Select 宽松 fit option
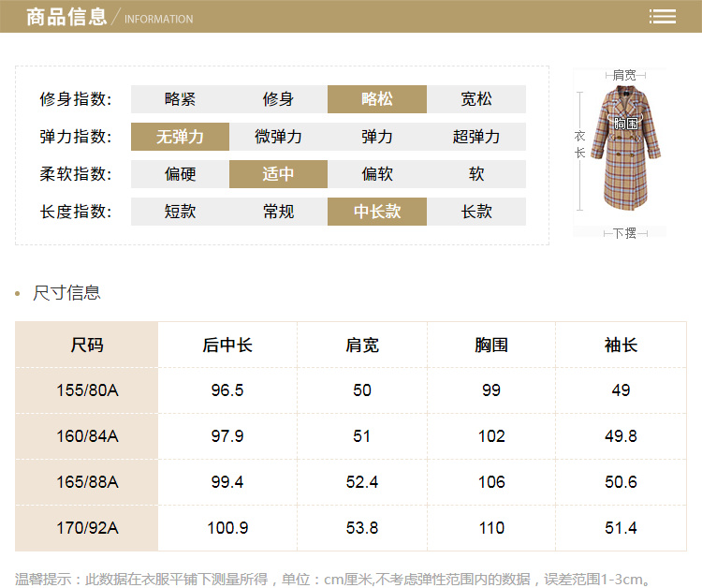The image size is (702, 588). point(476,99)
